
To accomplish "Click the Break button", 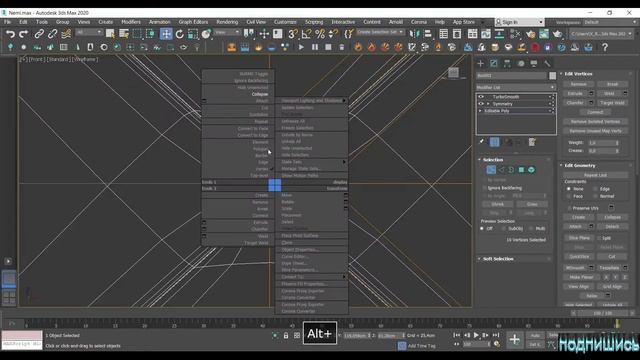I will click(x=612, y=84).
